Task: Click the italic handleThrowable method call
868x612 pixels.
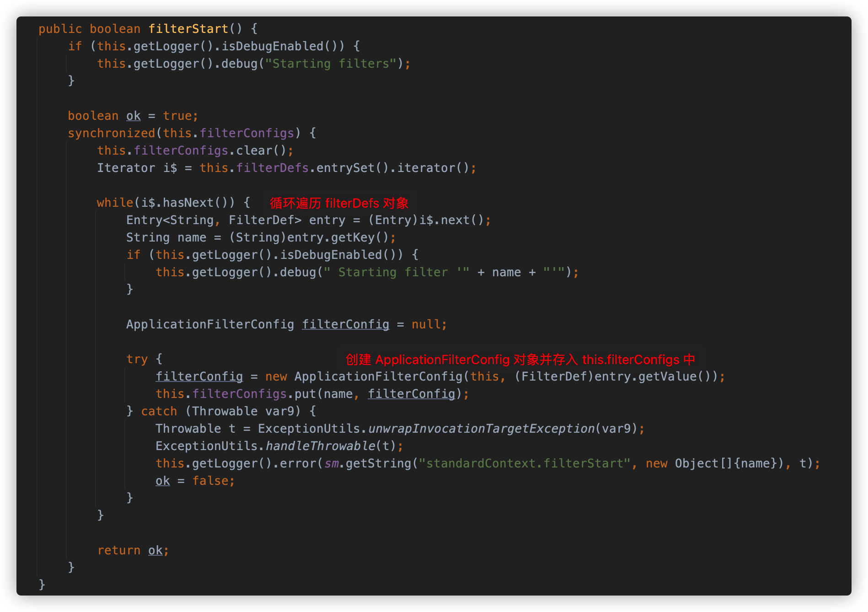Action: click(320, 446)
